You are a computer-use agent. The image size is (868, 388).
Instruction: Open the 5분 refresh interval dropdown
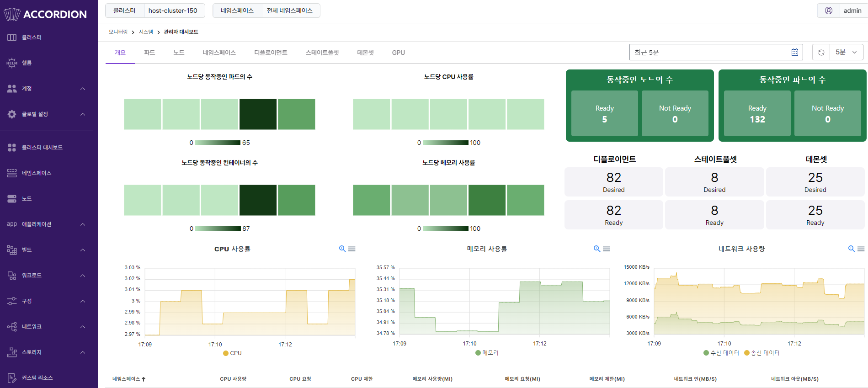[847, 53]
